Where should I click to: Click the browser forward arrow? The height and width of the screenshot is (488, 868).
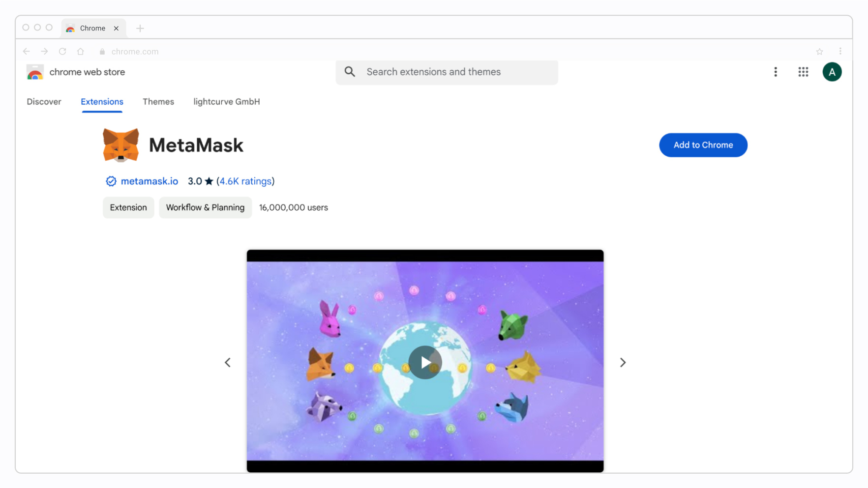pyautogui.click(x=44, y=51)
